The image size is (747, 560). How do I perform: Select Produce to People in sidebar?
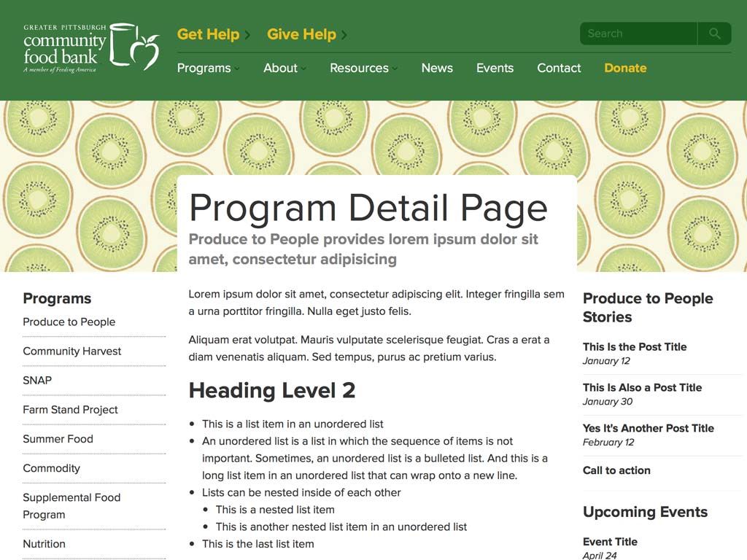(x=69, y=322)
